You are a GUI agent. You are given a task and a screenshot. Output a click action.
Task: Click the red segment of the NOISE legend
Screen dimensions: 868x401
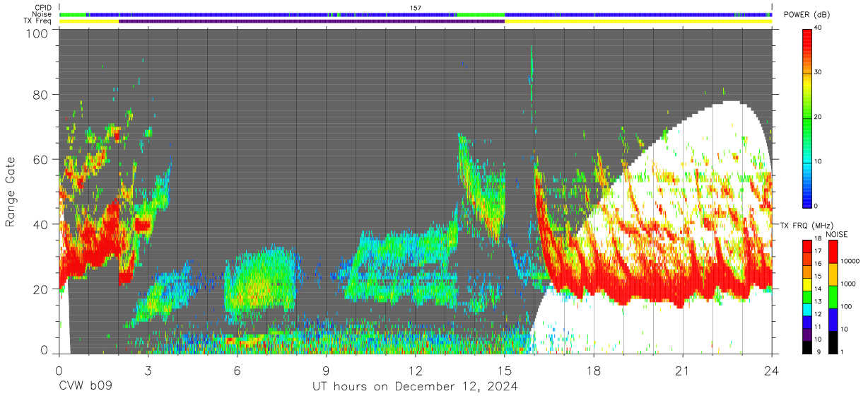click(833, 252)
